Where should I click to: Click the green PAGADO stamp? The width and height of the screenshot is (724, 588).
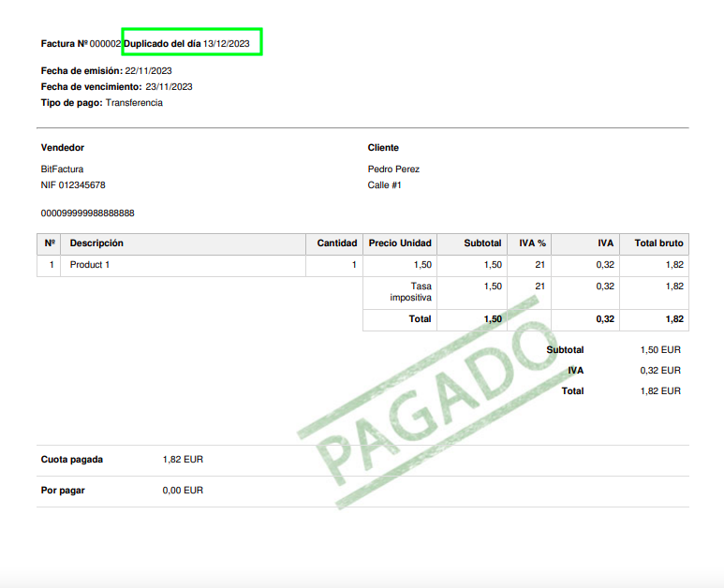pos(421,412)
